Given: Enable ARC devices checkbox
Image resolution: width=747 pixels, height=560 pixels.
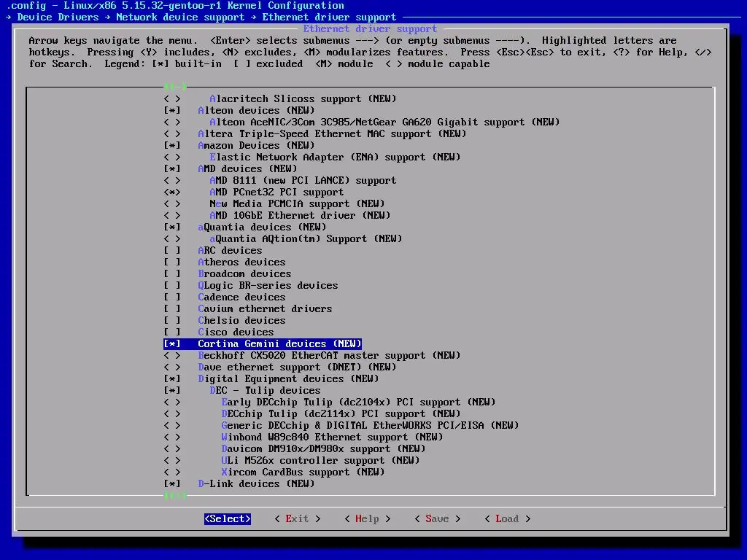Looking at the screenshot, I should 172,251.
